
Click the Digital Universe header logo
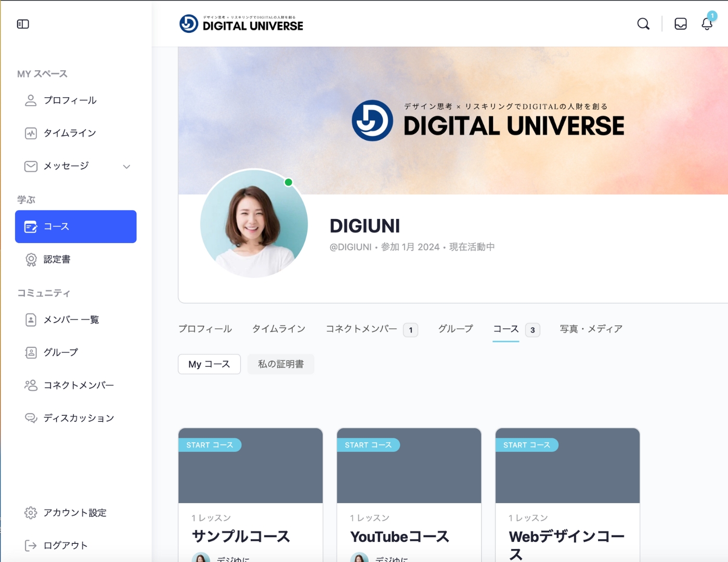(241, 23)
